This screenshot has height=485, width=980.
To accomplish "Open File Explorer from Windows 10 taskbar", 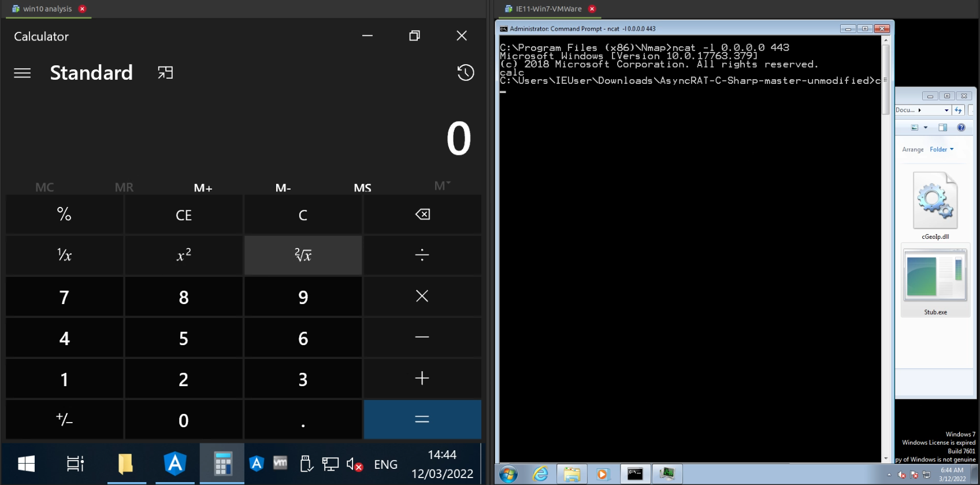I will point(125,464).
